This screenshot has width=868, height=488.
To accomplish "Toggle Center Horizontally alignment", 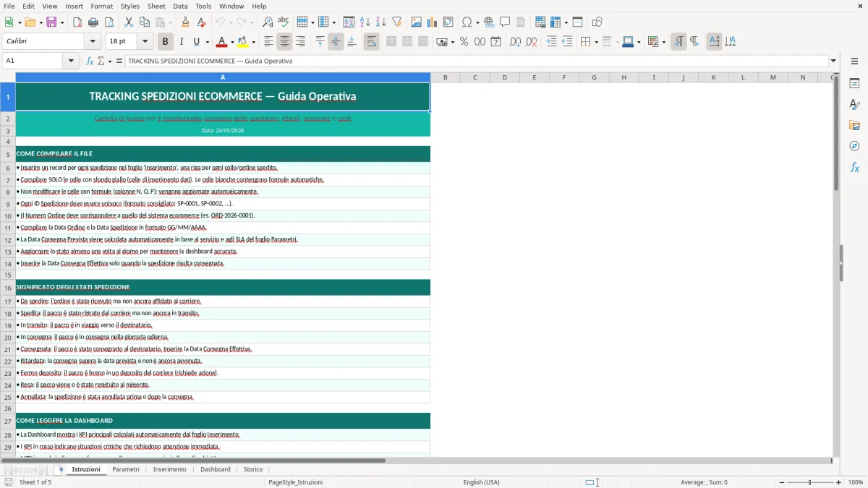I will (x=284, y=42).
